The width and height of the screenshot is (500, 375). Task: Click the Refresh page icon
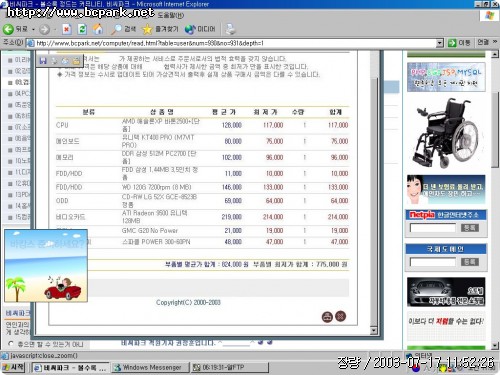82,29
